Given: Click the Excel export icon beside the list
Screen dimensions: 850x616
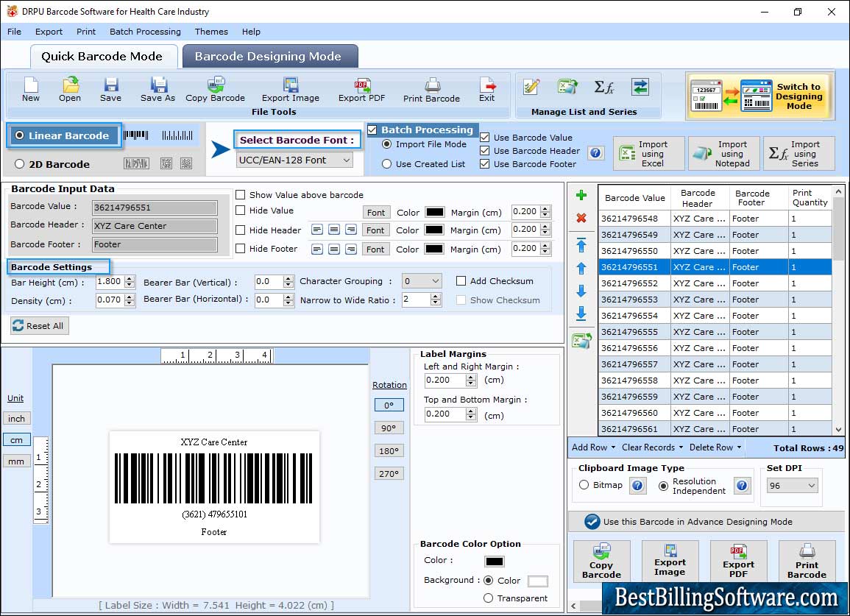Looking at the screenshot, I should tap(581, 341).
